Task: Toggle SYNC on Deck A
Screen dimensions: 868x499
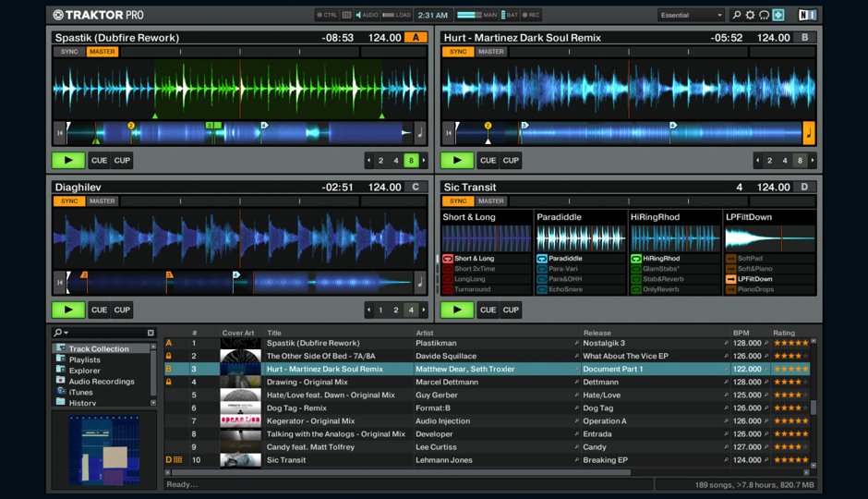Action: point(70,52)
